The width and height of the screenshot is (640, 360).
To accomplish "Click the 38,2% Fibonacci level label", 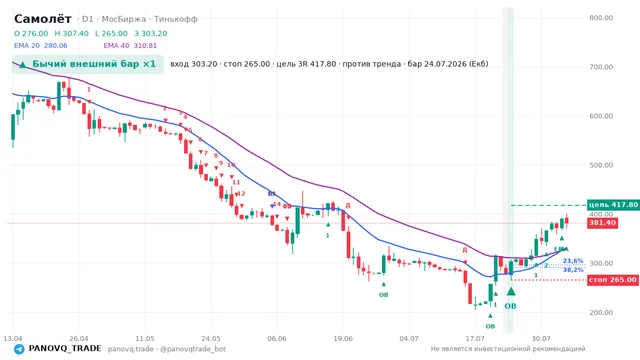I will pyautogui.click(x=573, y=270).
